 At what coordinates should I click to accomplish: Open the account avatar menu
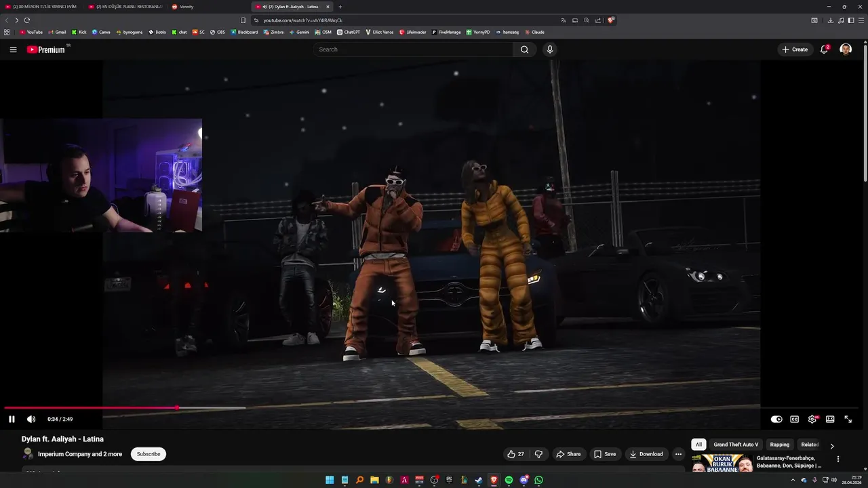846,49
